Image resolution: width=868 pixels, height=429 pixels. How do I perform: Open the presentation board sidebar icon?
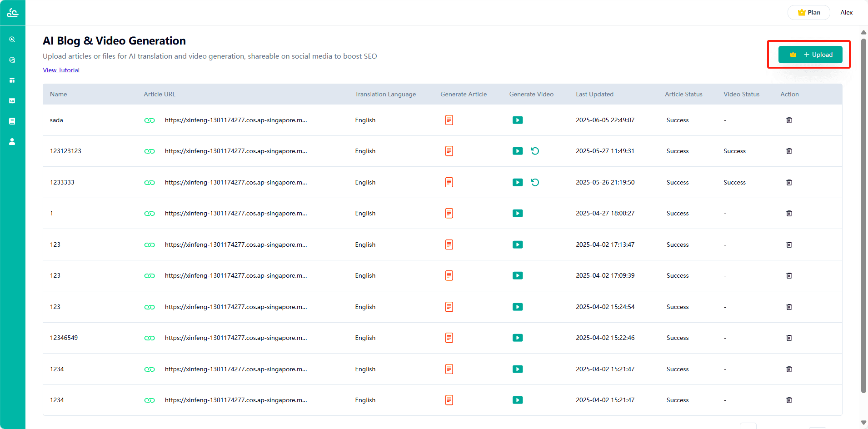pos(12,101)
